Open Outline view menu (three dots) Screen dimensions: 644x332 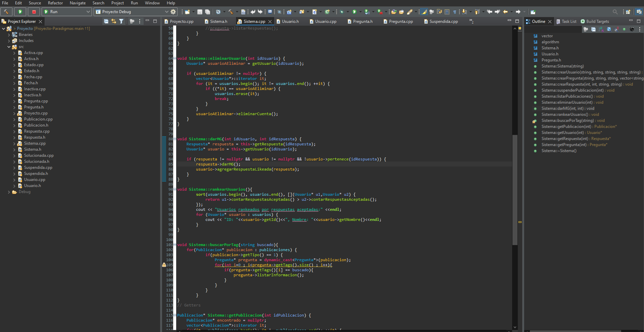click(640, 29)
